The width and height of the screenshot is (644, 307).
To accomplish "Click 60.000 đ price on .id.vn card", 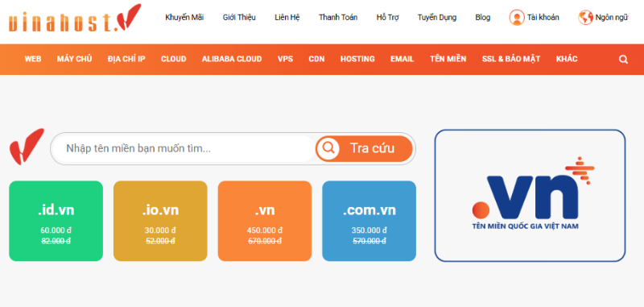I will (56, 230).
